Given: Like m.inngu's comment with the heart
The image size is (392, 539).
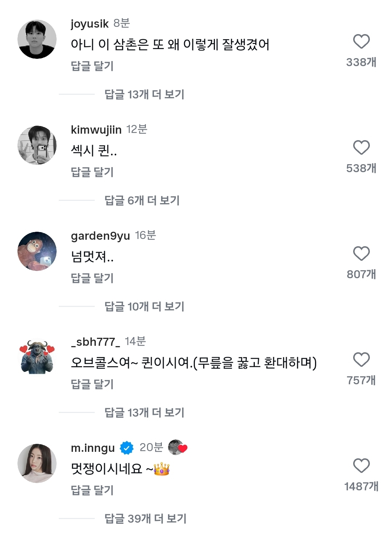Looking at the screenshot, I should pyautogui.click(x=361, y=466).
